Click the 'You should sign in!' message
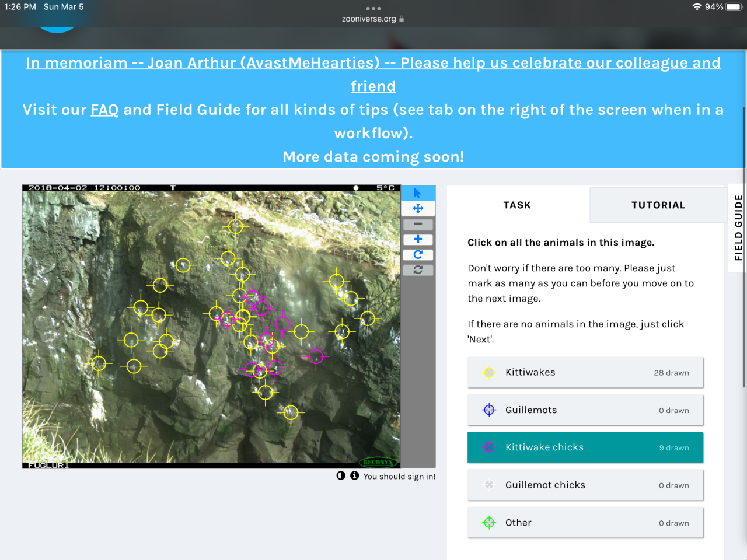The width and height of the screenshot is (747, 560). pos(399,476)
